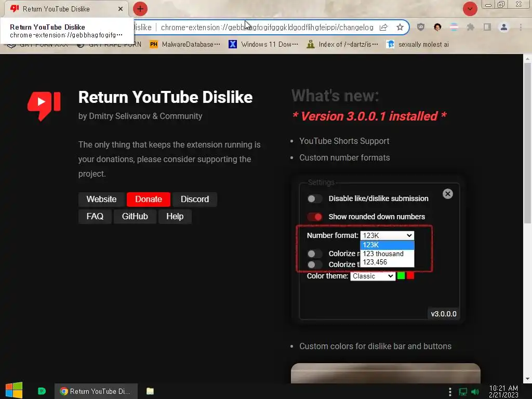Click the YouTube Shorts Support list item
Viewport: 532px width, 399px height.
344,141
